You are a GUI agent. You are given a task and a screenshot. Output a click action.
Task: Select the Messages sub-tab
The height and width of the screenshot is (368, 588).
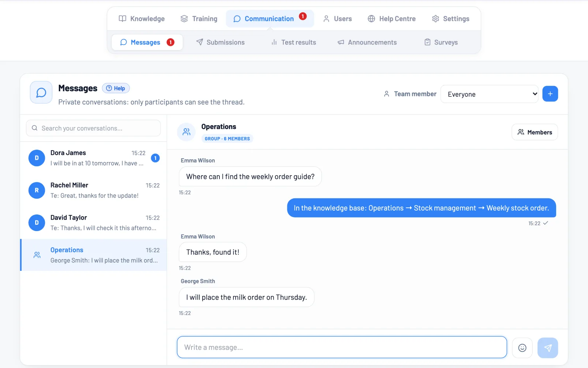click(x=147, y=42)
